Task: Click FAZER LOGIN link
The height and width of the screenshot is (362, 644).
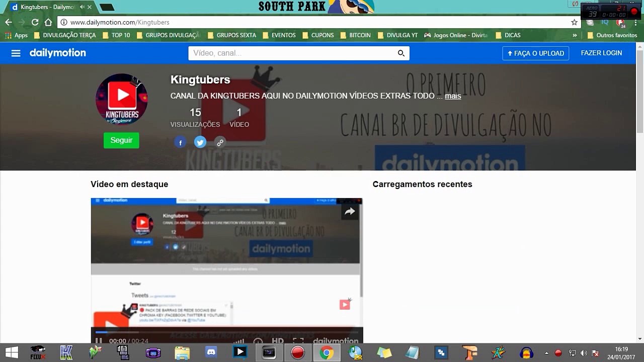Action: click(601, 53)
